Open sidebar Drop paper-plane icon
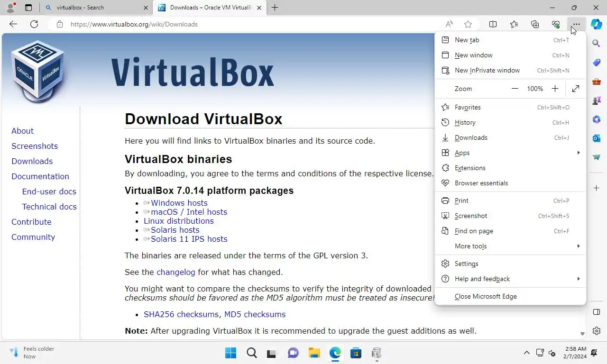This screenshot has height=364, width=607. (x=597, y=157)
